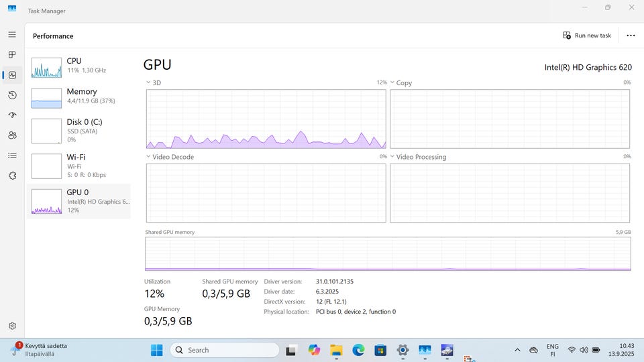This screenshot has width=644, height=362.
Task: Show hidden system tray icons chevron
Action: [x=517, y=350]
